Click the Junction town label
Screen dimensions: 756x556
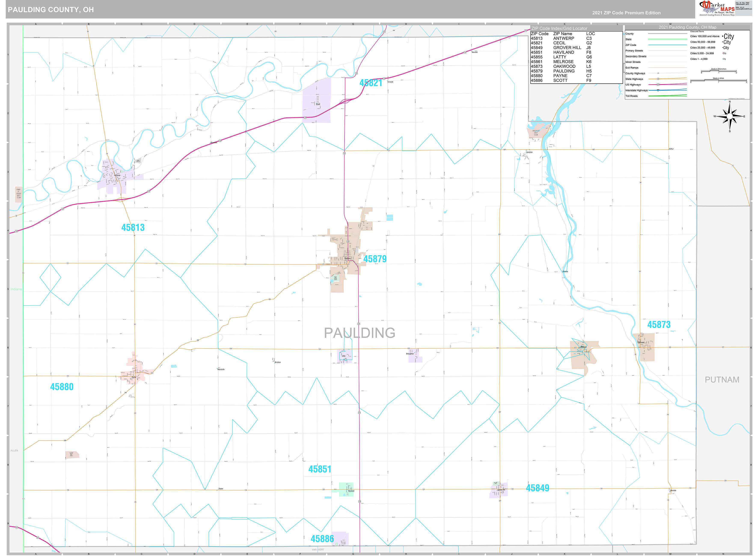(x=529, y=152)
